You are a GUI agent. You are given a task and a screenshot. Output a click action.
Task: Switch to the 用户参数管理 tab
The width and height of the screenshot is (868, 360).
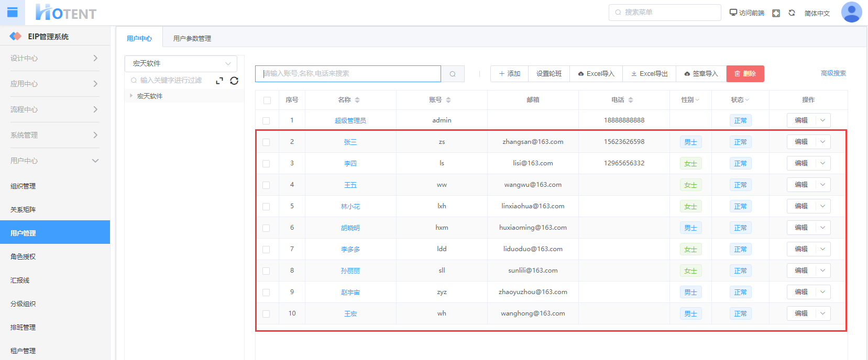[x=192, y=39]
